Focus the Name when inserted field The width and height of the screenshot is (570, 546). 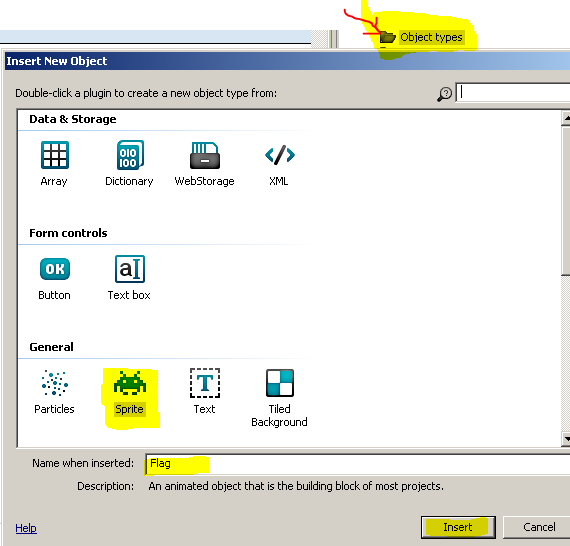pyautogui.click(x=358, y=463)
